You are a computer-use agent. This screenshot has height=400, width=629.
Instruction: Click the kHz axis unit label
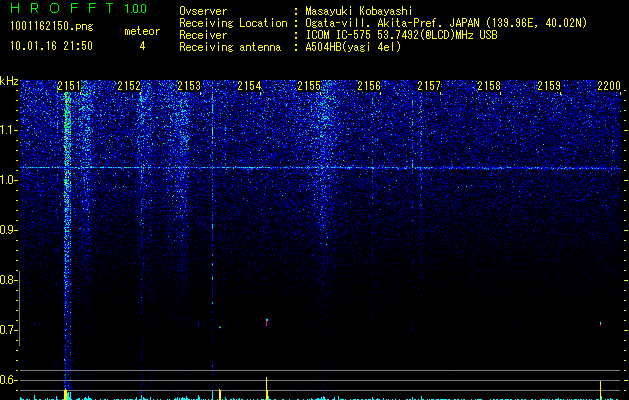click(9, 81)
